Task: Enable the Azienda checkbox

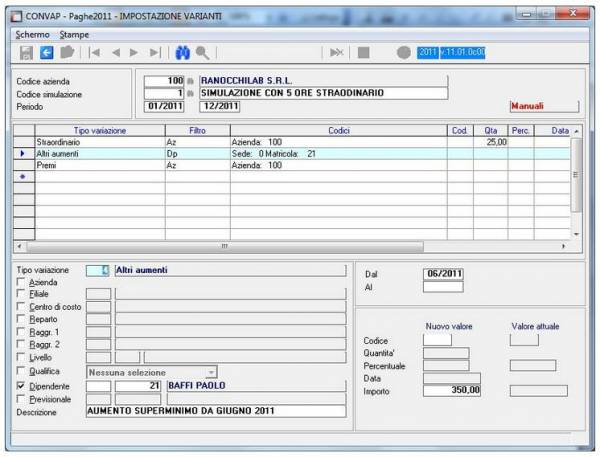Action: tap(21, 282)
